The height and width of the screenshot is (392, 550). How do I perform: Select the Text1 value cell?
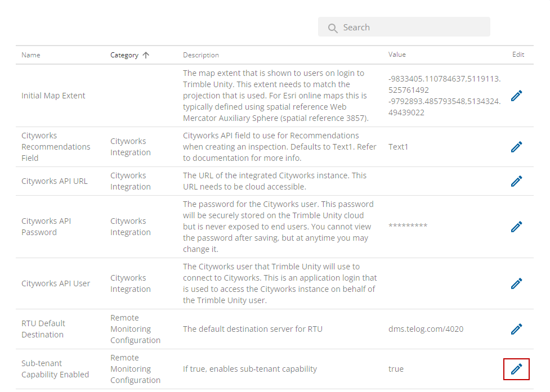click(398, 147)
